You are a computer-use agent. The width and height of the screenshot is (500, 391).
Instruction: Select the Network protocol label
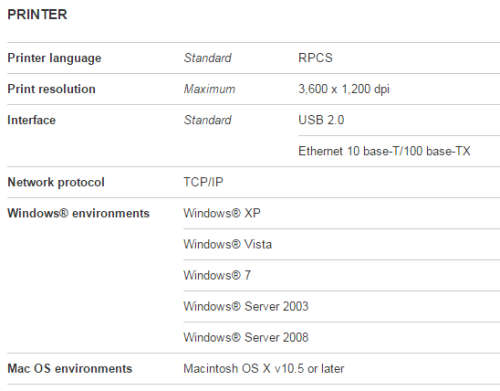[x=56, y=182]
